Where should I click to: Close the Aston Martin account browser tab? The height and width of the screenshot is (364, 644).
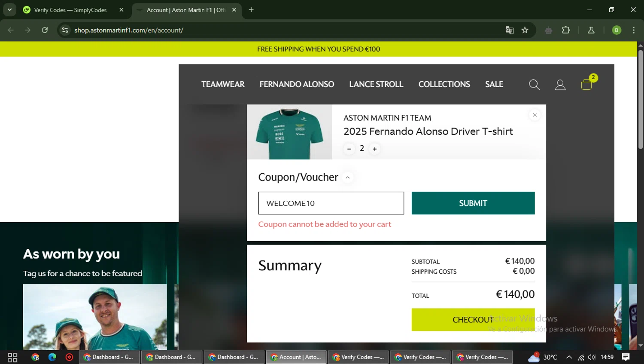click(234, 10)
